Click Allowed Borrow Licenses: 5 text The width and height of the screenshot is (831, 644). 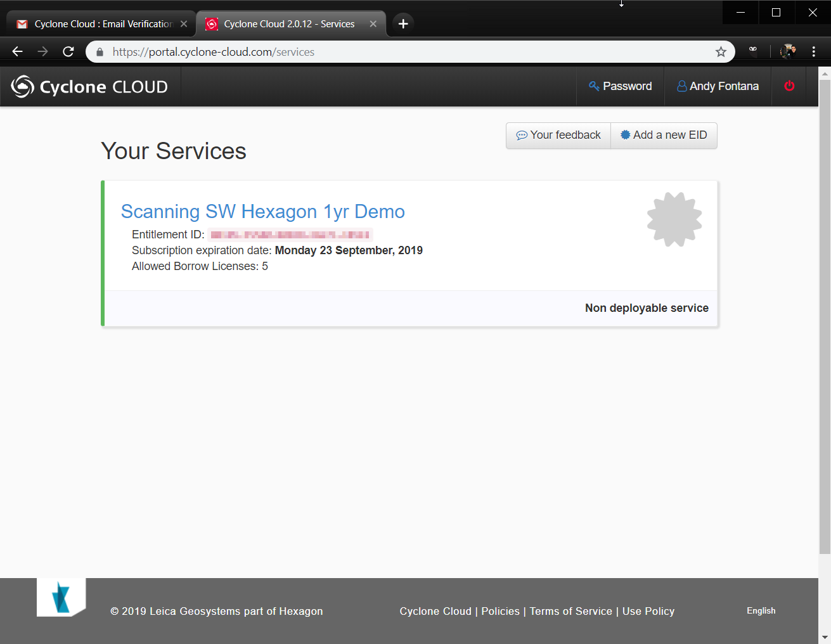(200, 266)
